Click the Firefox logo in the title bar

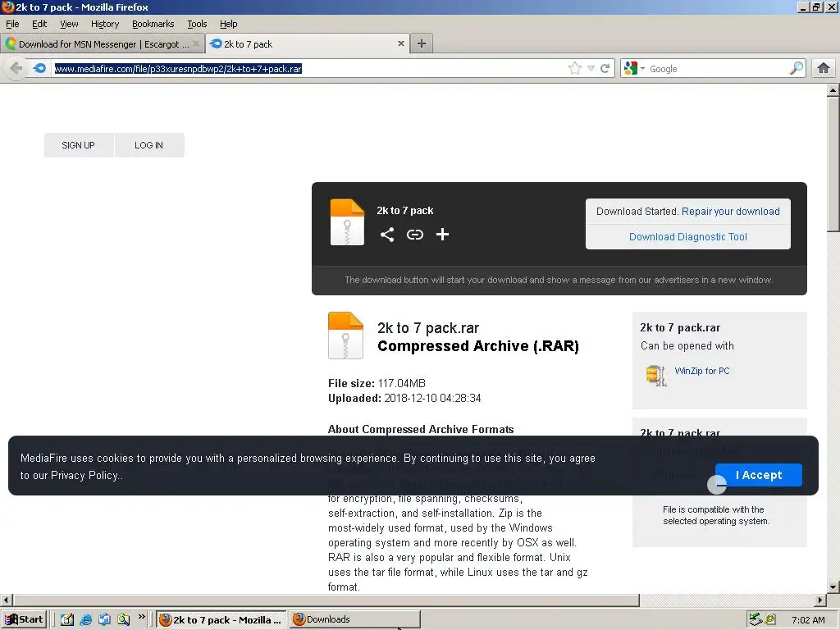pos(7,7)
